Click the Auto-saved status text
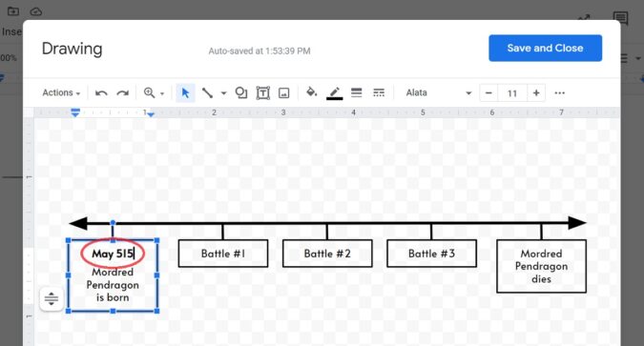The image size is (644, 346). pos(260,51)
